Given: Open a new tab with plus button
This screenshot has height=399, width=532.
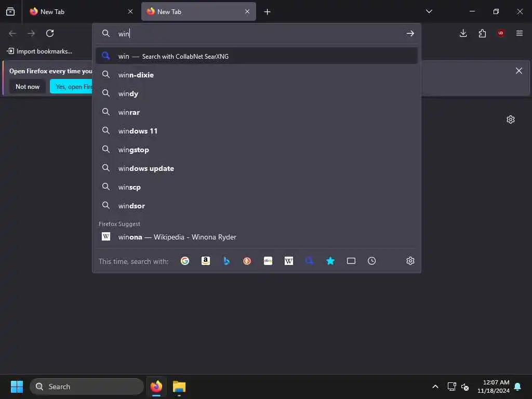Looking at the screenshot, I should tap(268, 12).
